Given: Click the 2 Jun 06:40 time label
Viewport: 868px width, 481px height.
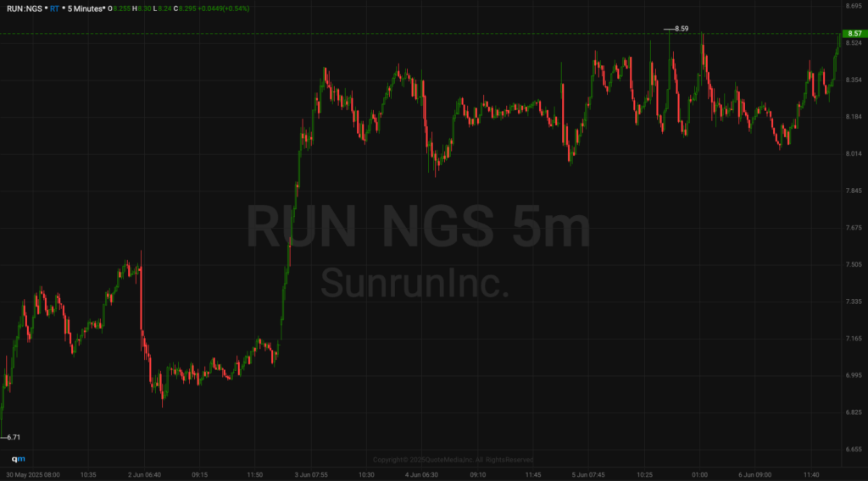Looking at the screenshot, I should (144, 475).
